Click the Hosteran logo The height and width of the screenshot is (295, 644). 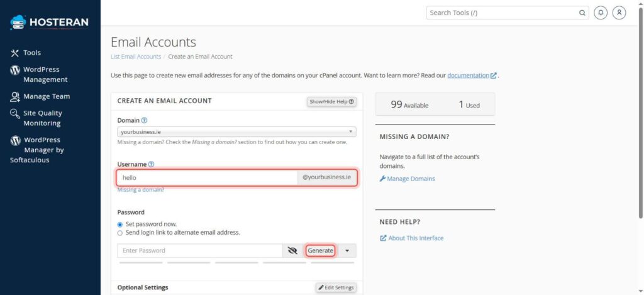tap(49, 22)
